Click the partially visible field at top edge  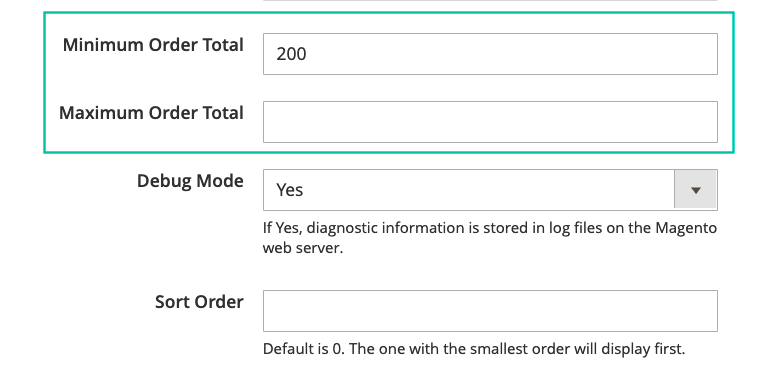(490, 0)
